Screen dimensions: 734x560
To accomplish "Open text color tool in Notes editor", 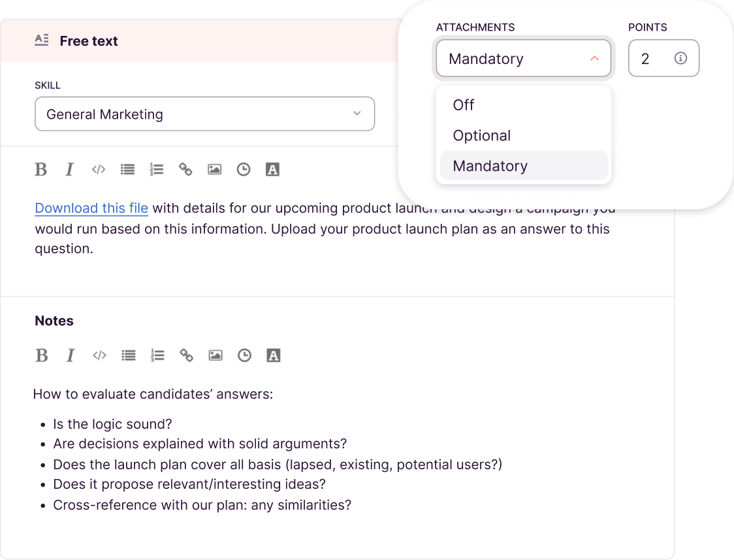I will point(274,356).
